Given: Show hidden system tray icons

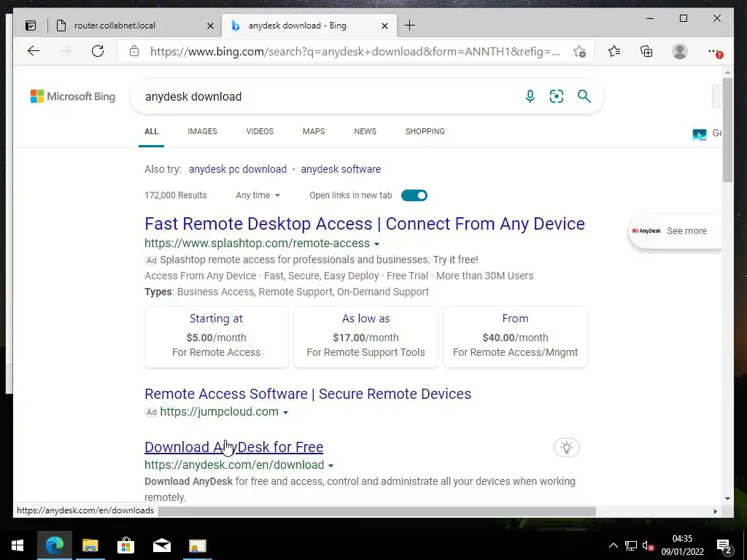Looking at the screenshot, I should click(613, 545).
